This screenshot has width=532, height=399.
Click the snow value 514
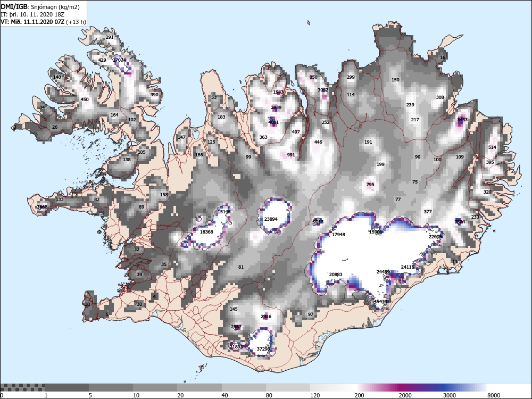492,147
